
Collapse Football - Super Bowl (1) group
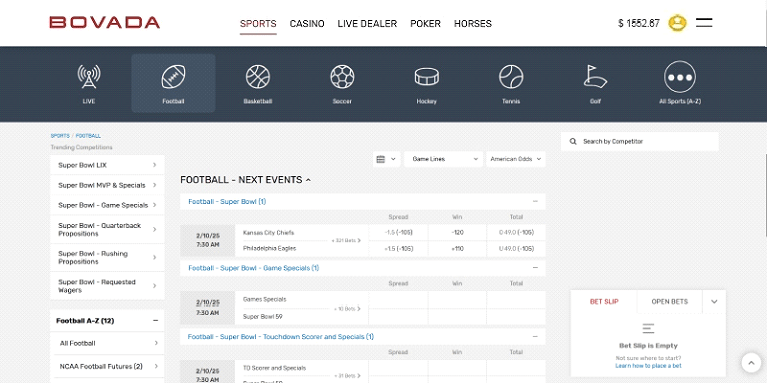click(535, 202)
